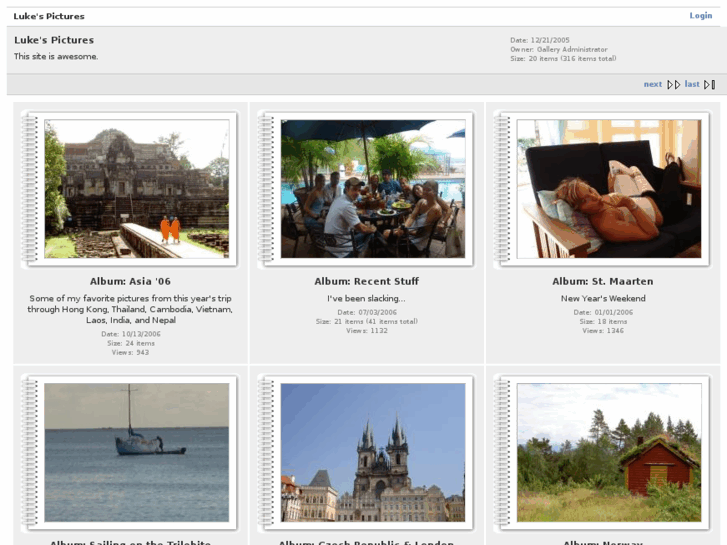
Task: Open the Login link
Action: tap(701, 15)
